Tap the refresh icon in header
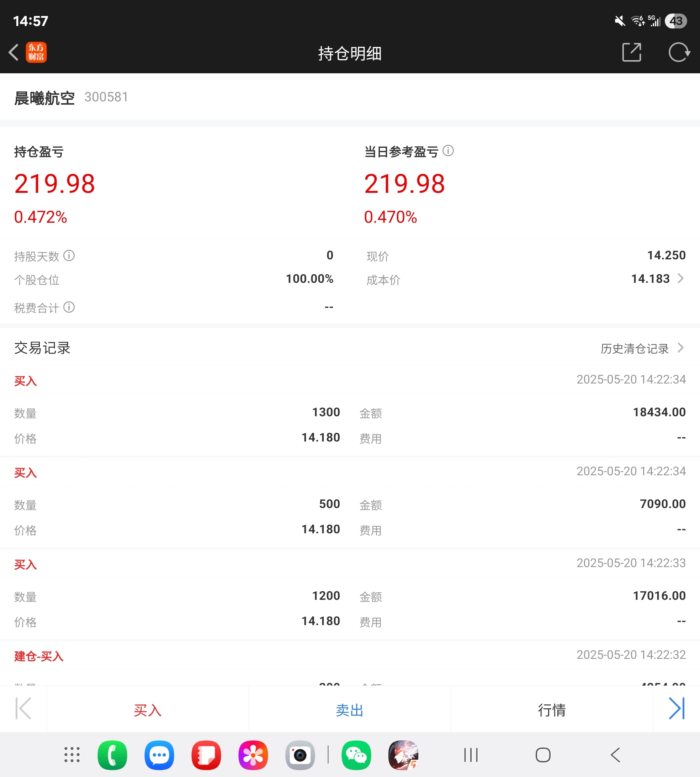Image resolution: width=700 pixels, height=777 pixels. tap(679, 52)
